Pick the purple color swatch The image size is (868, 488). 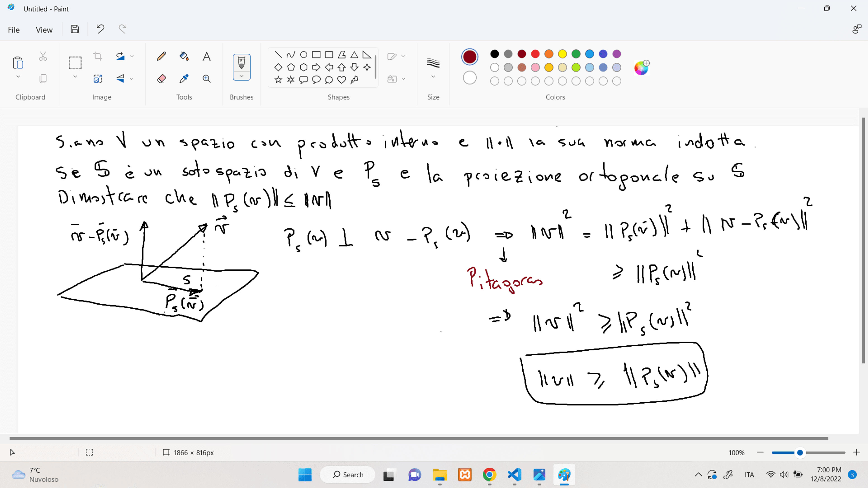616,54
